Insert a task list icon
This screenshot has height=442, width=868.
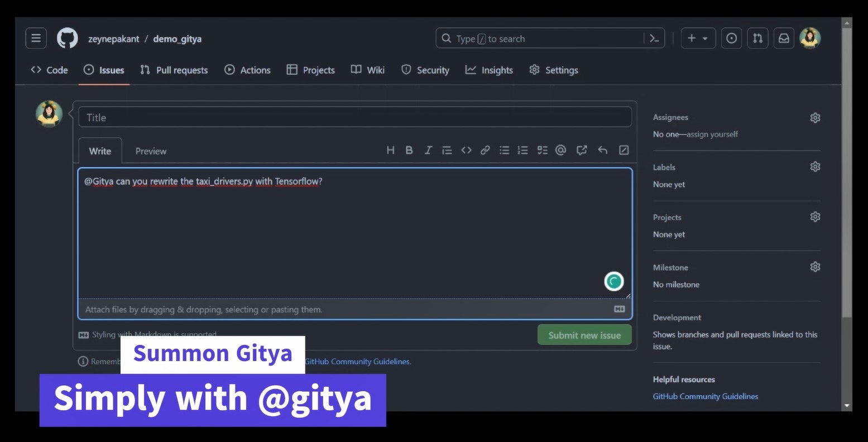(542, 150)
